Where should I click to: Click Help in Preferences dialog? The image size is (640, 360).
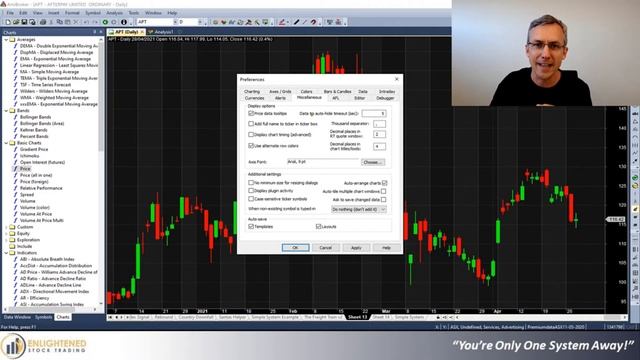(386, 248)
